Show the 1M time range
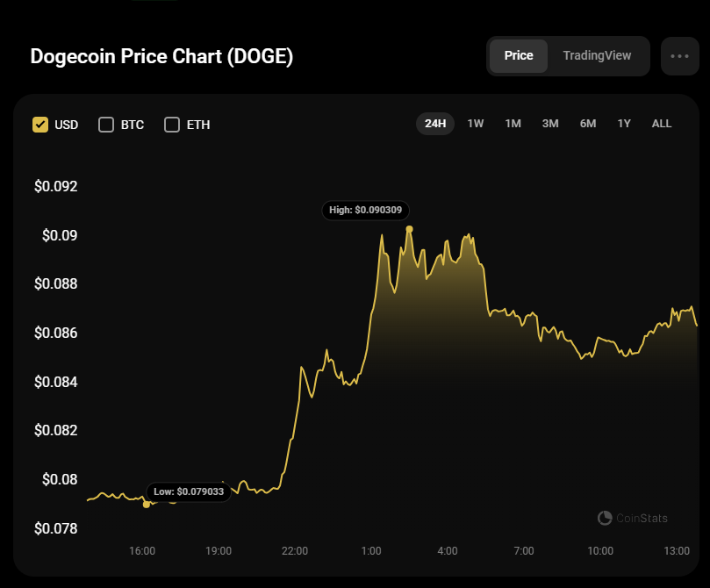The image size is (710, 588). tap(513, 124)
